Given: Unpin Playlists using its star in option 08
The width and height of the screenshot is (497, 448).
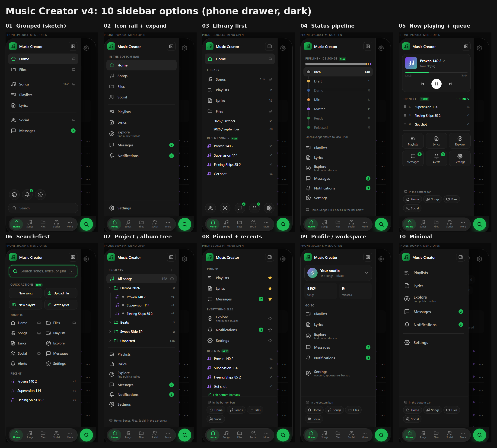Looking at the screenshot, I should pyautogui.click(x=270, y=278).
